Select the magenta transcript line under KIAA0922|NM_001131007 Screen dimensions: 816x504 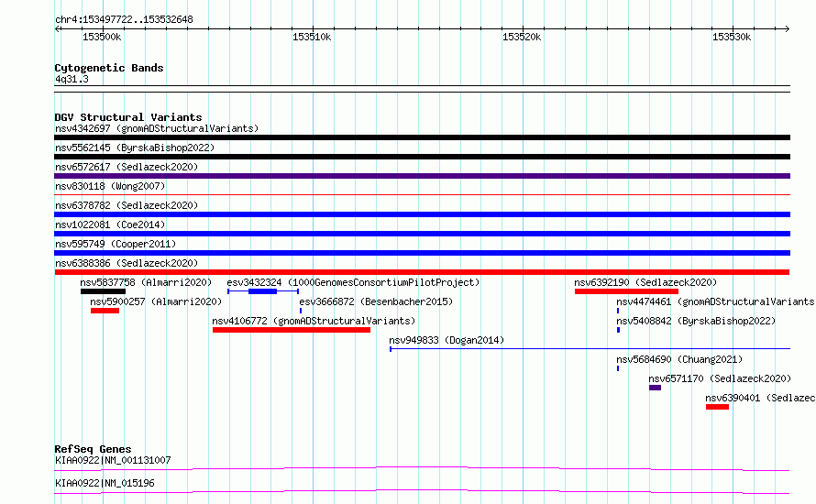(422, 468)
